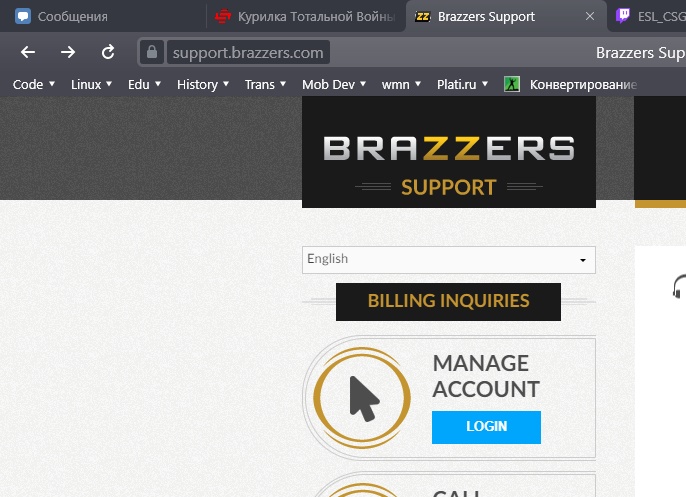Open the Mob Dev bookmarks folder
Viewport: 686px width, 497px height.
click(334, 84)
